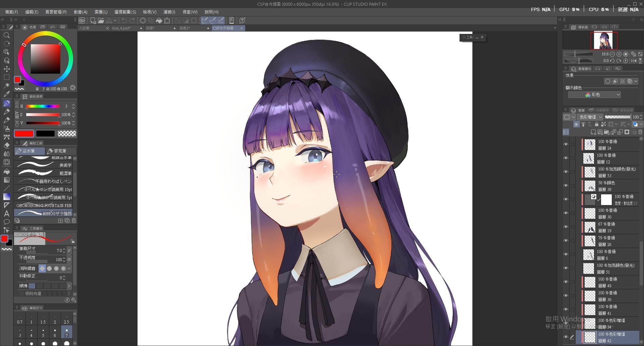Select the Eyedropper tool
Viewport: 644px width, 346px height.
(x=6, y=94)
